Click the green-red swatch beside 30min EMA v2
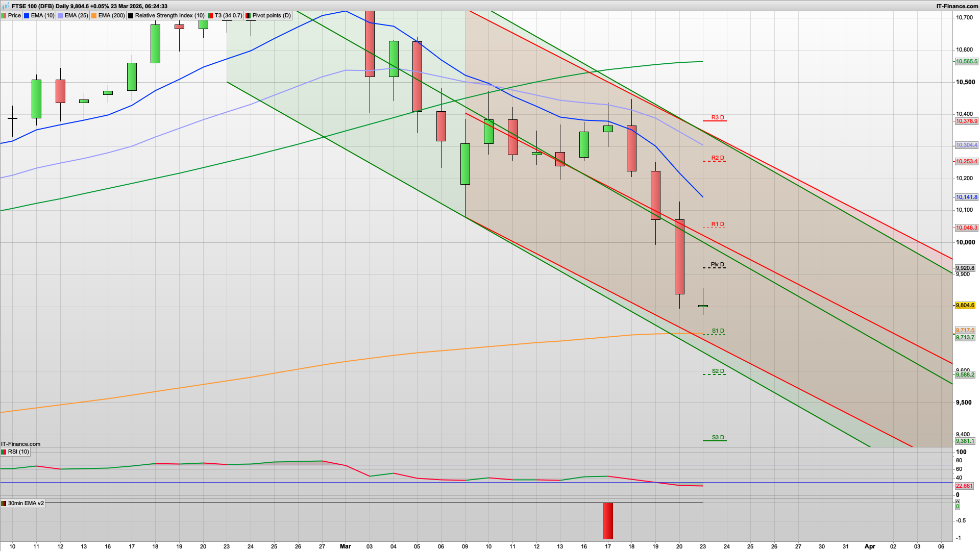 5,503
